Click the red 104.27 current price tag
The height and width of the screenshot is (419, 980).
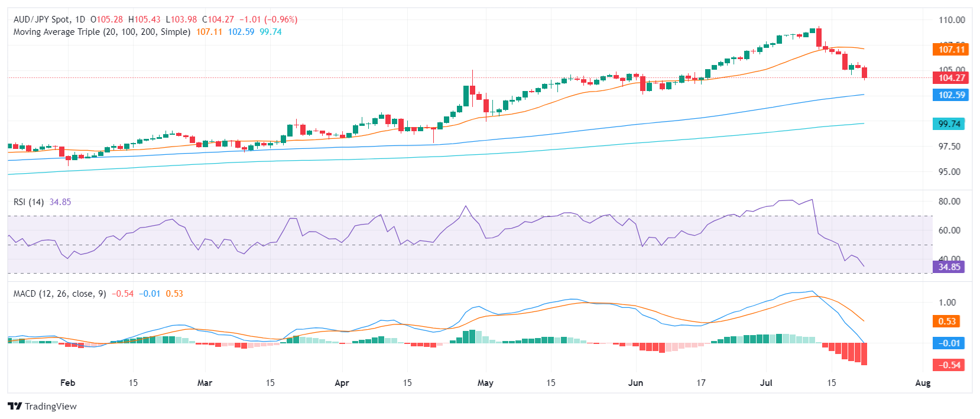950,77
